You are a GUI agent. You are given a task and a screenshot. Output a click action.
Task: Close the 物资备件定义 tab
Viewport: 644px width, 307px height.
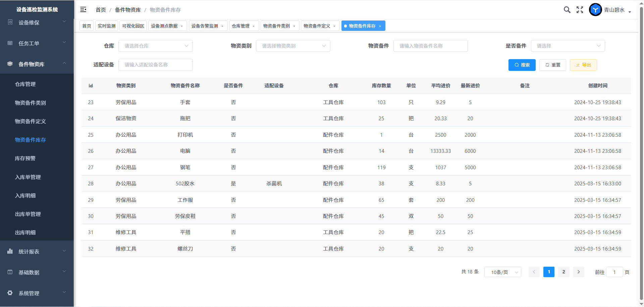click(x=334, y=26)
